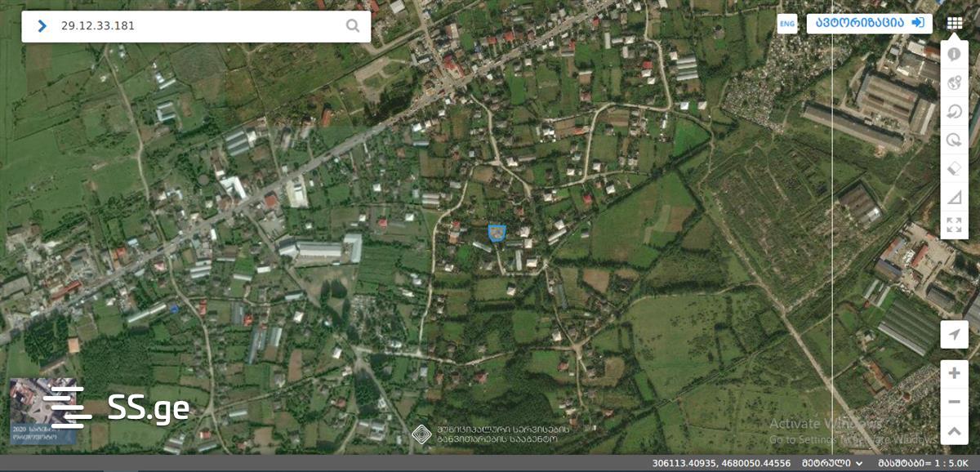Toggle the grid tools menu icon
Viewport: 980px width, 472px height.
(954, 23)
